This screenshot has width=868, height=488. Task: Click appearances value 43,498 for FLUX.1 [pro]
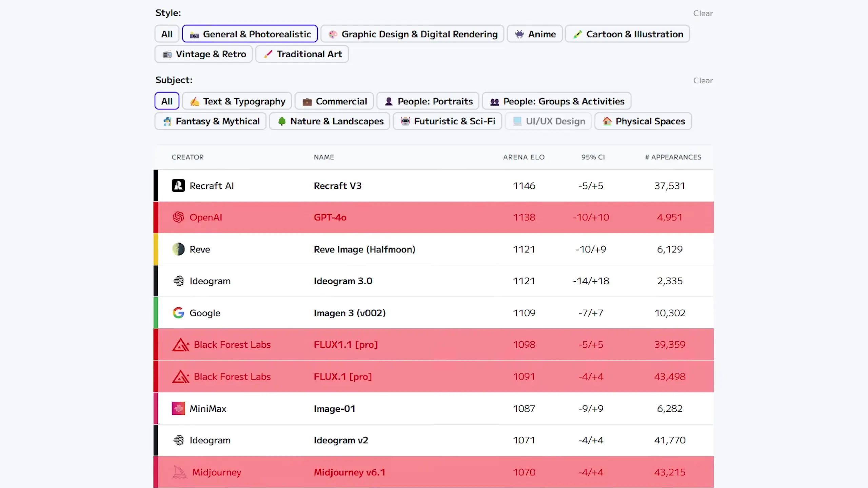coord(670,377)
